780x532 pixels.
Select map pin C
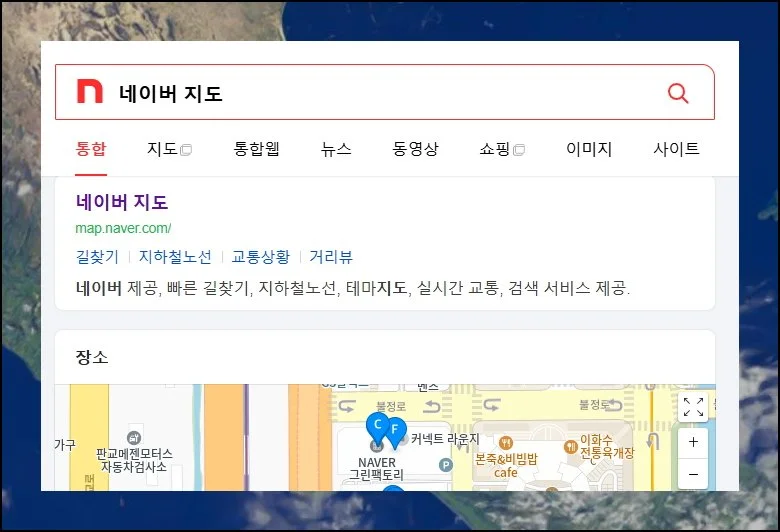click(377, 428)
